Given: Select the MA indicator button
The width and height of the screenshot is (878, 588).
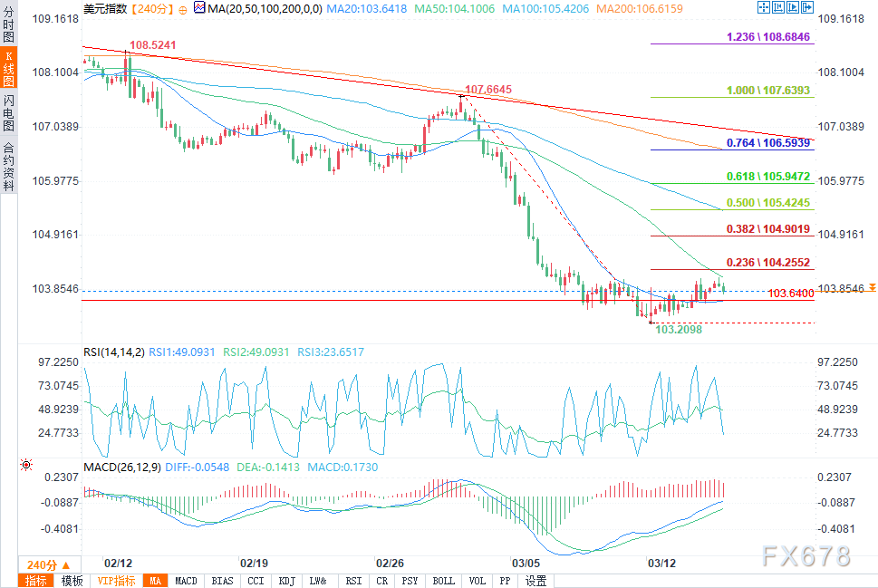Looking at the screenshot, I should tap(155, 581).
